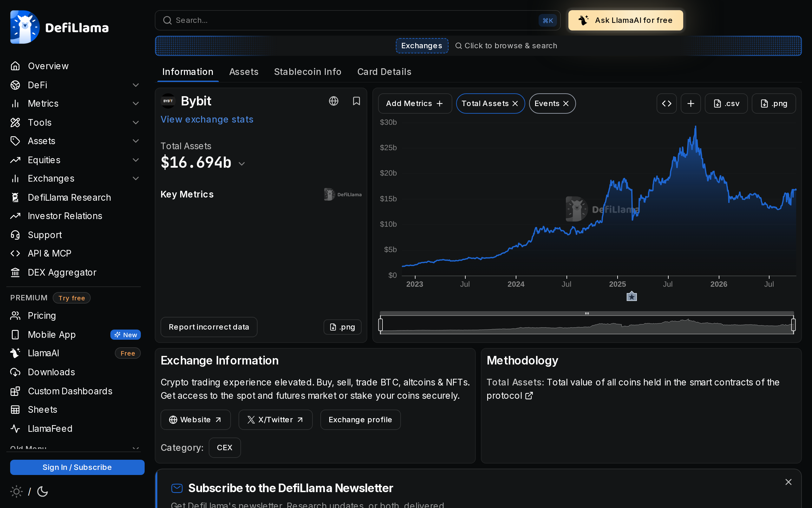Viewport: 812px width, 508px height.
Task: Close the newsletter subscription banner
Action: (x=789, y=482)
